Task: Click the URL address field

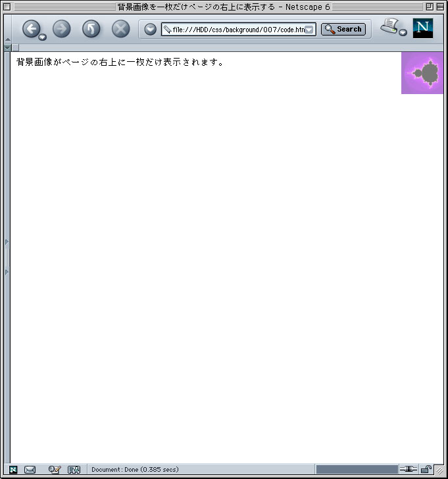Action: (234, 30)
